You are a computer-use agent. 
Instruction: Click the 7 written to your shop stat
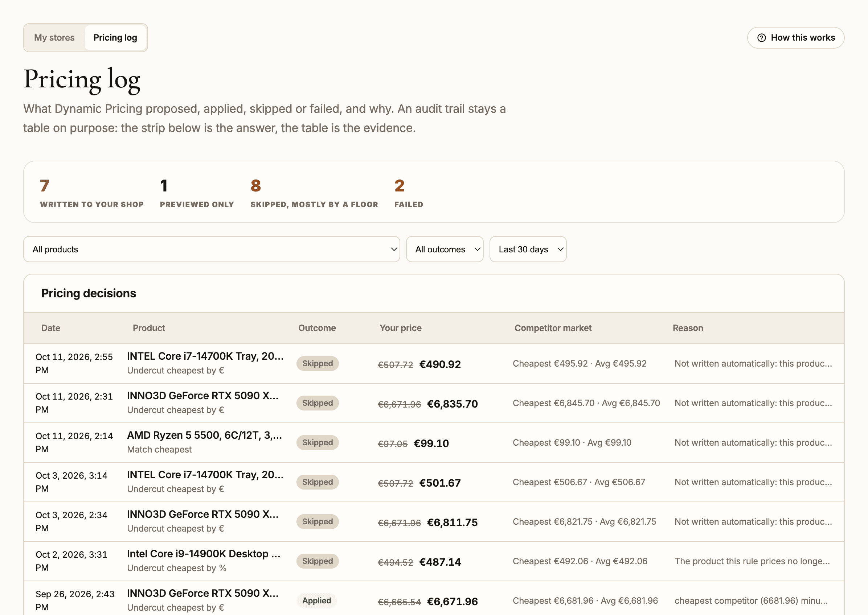point(92,193)
